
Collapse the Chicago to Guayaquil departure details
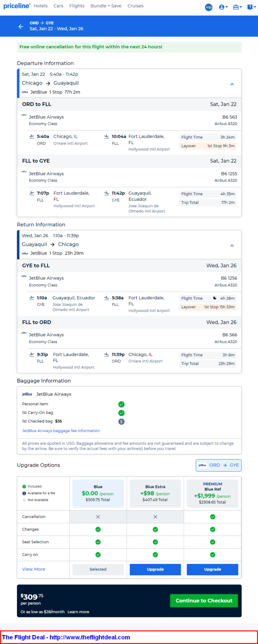232,84
